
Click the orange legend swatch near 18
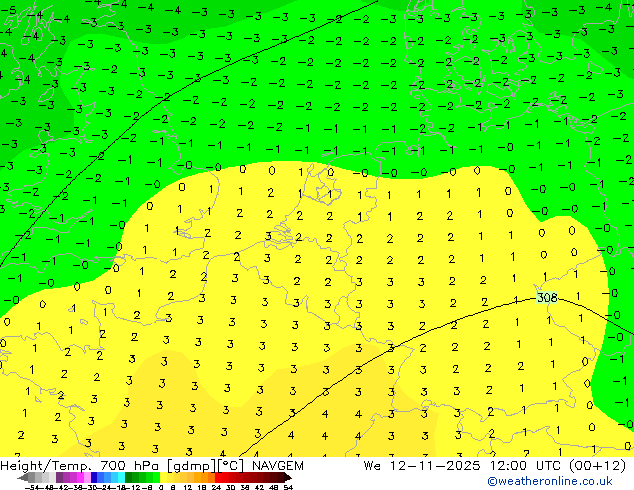[x=205, y=477]
